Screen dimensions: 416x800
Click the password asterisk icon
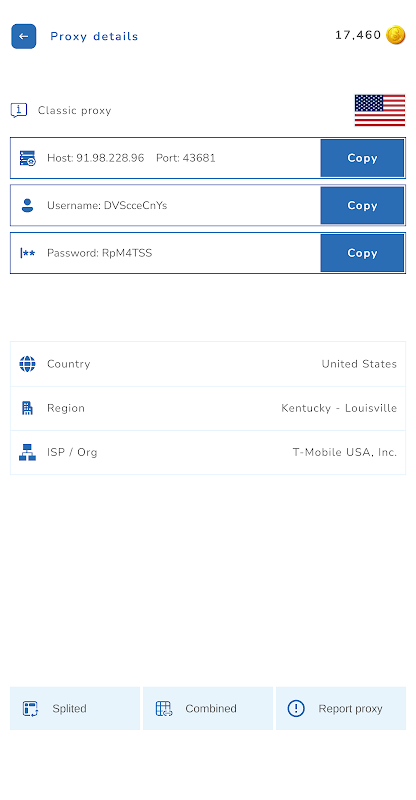(28, 253)
